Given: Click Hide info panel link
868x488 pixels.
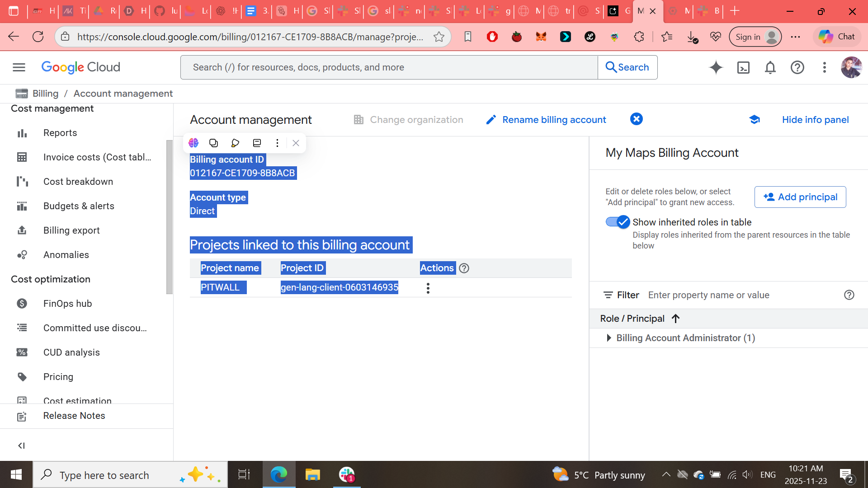Looking at the screenshot, I should 815,119.
